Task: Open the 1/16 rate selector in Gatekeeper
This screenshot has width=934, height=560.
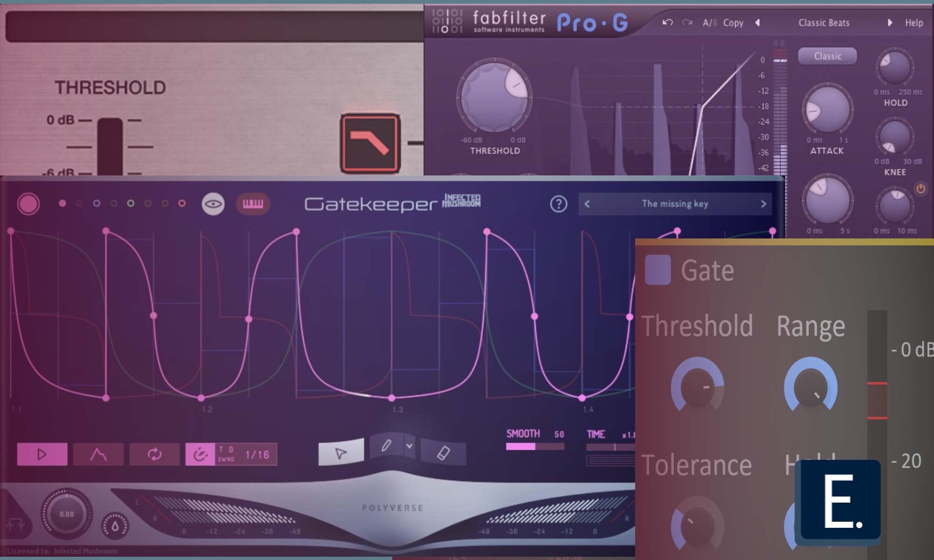Action: click(x=257, y=455)
